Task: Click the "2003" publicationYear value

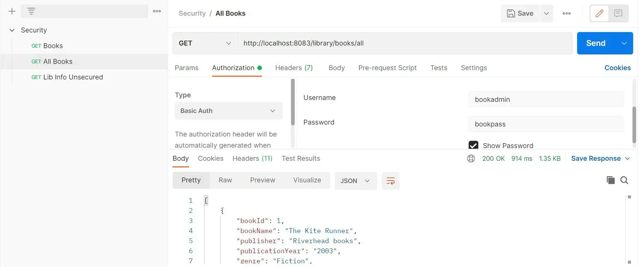Action: click(x=325, y=251)
